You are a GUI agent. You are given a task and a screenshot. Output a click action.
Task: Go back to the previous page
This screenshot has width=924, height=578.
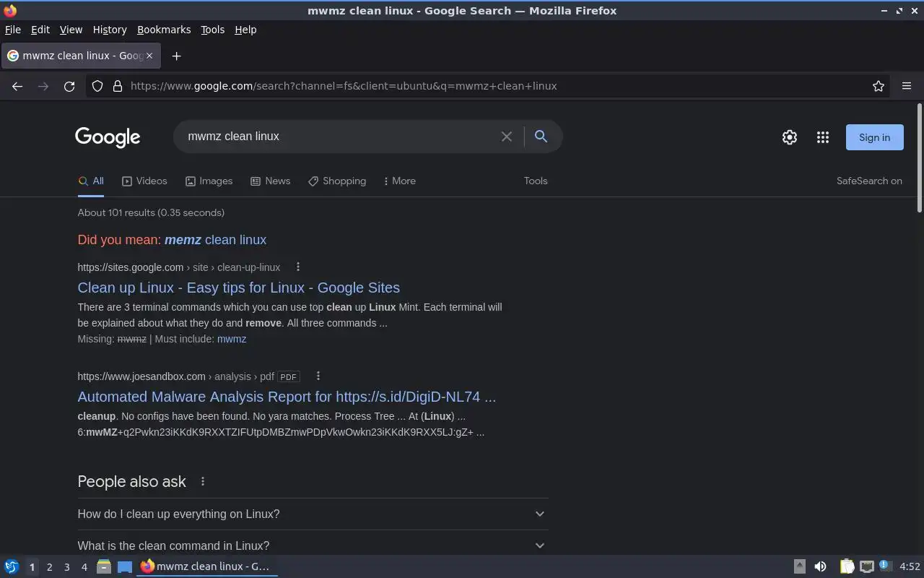pyautogui.click(x=17, y=86)
